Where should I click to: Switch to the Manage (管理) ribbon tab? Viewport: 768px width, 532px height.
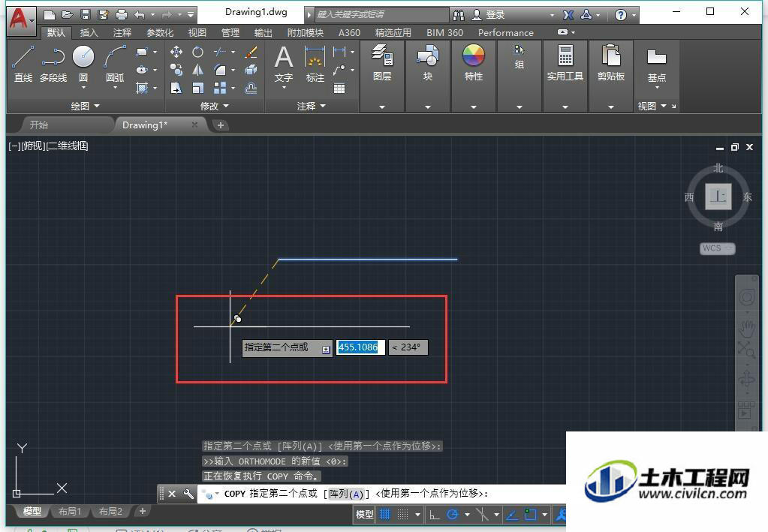tap(230, 33)
